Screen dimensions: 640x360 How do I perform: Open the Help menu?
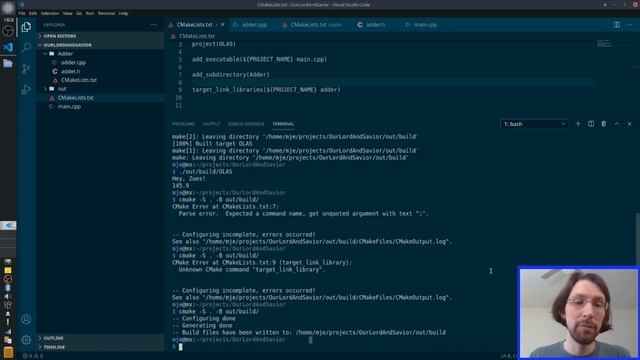pos(123,13)
